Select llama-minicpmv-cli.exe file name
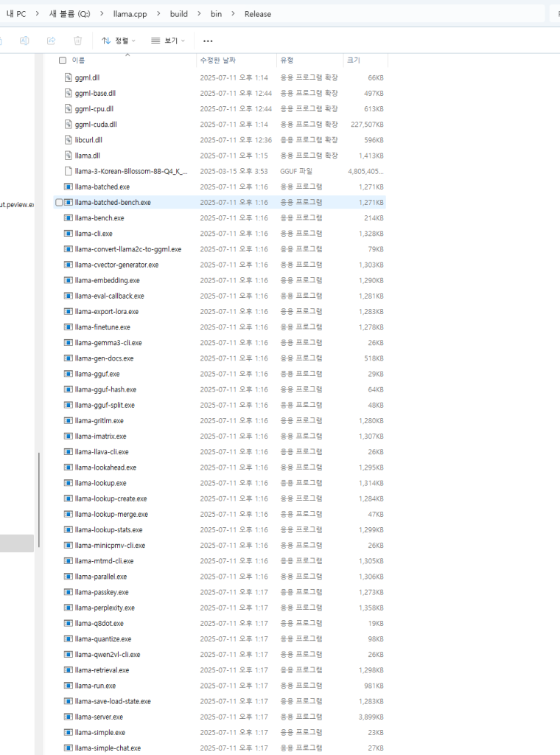The width and height of the screenshot is (560, 755). pos(110,545)
